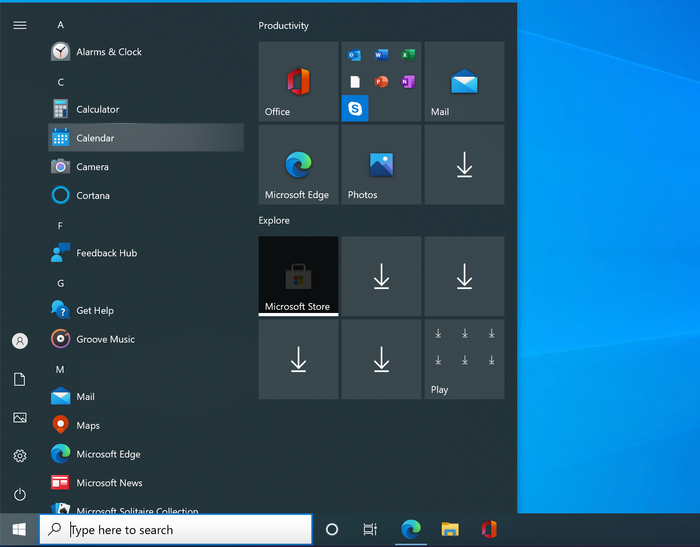
Task: Jump to app list letter A
Action: click(x=60, y=25)
